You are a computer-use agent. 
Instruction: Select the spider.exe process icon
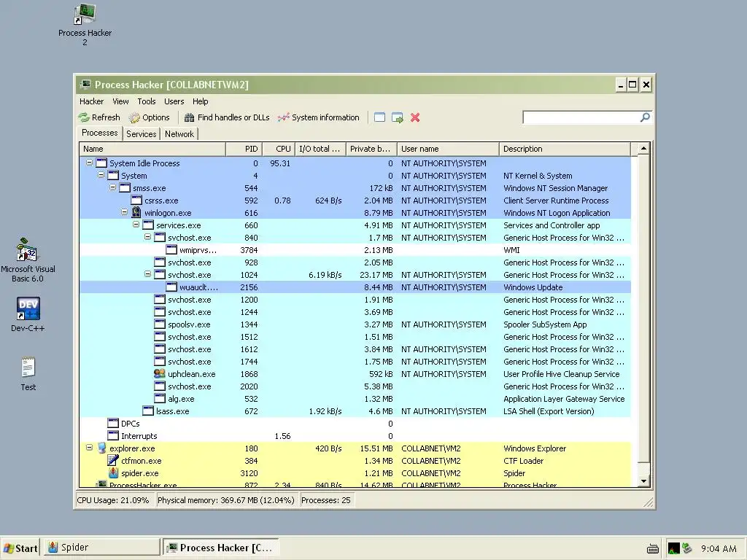coord(113,472)
